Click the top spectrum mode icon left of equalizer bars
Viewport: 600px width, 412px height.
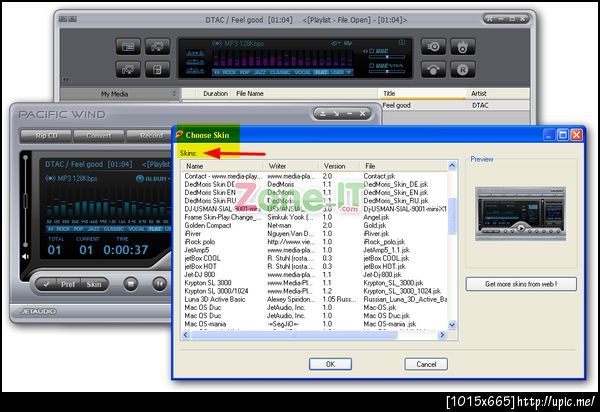click(x=195, y=53)
